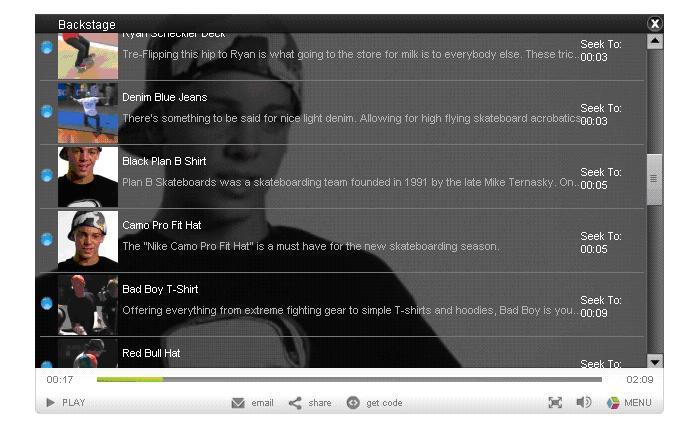Open the Bad Boy T-Shirt thumbnail
The width and height of the screenshot is (696, 429).
[88, 305]
